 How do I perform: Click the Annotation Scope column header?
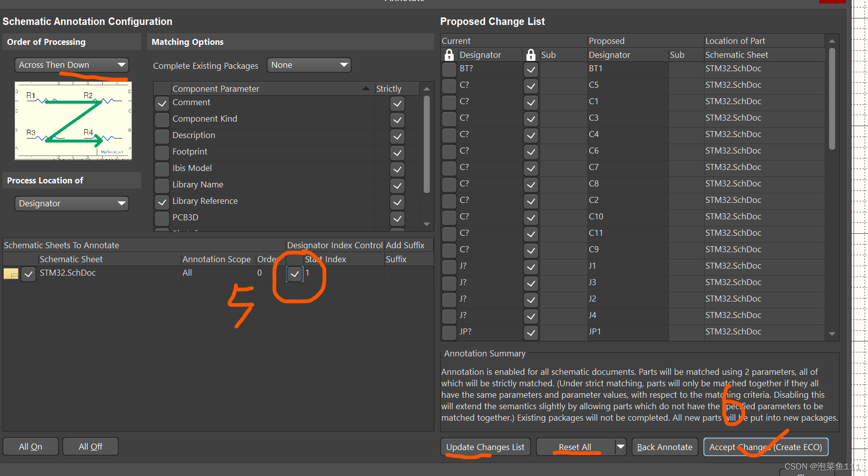click(x=218, y=259)
